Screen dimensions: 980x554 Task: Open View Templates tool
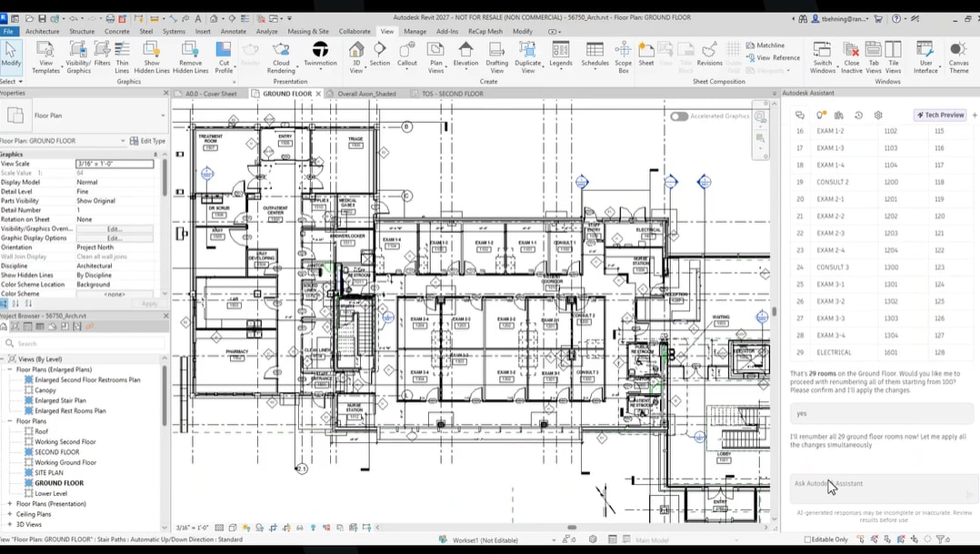click(x=45, y=57)
